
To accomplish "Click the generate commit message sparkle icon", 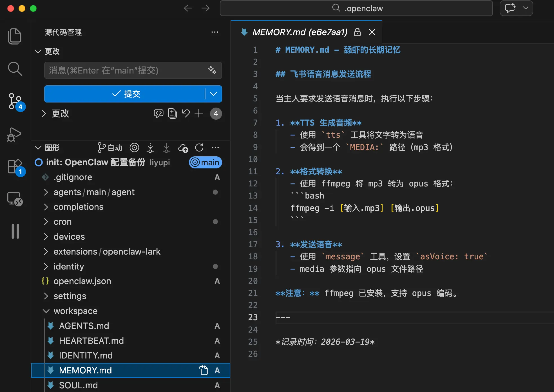I will click(212, 70).
